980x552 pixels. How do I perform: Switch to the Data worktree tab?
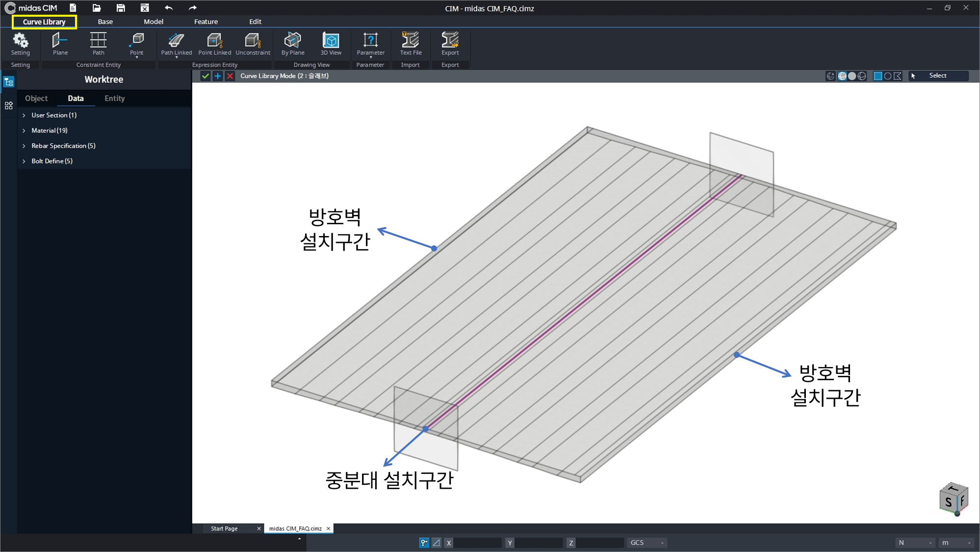(76, 99)
